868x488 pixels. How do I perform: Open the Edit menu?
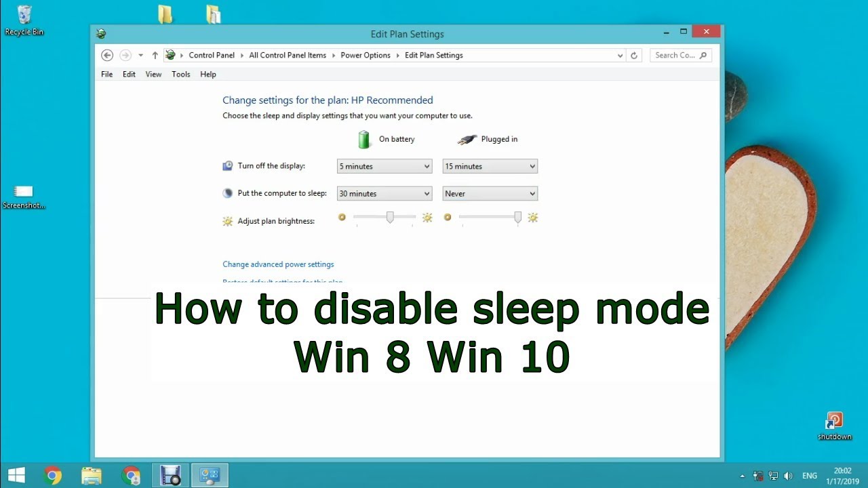129,75
